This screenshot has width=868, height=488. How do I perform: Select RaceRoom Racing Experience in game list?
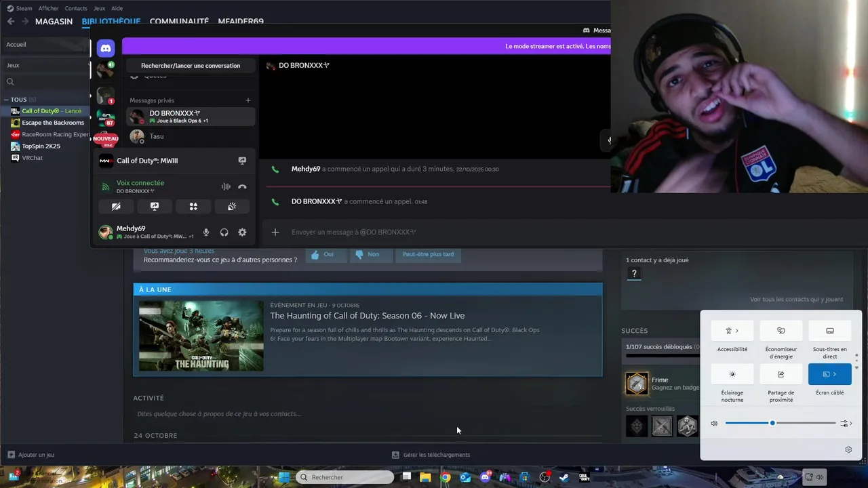tap(45, 134)
